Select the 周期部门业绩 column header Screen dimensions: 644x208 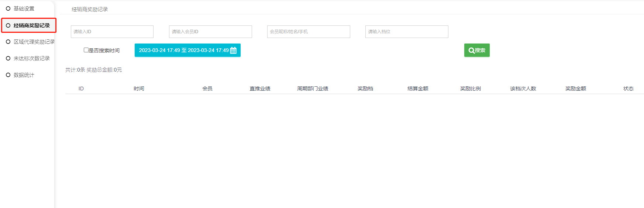point(313,89)
